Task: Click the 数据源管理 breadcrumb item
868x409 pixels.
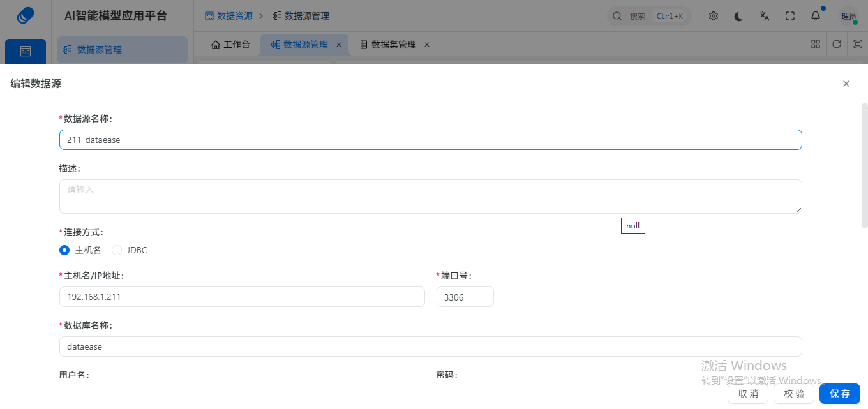Action: point(301,16)
